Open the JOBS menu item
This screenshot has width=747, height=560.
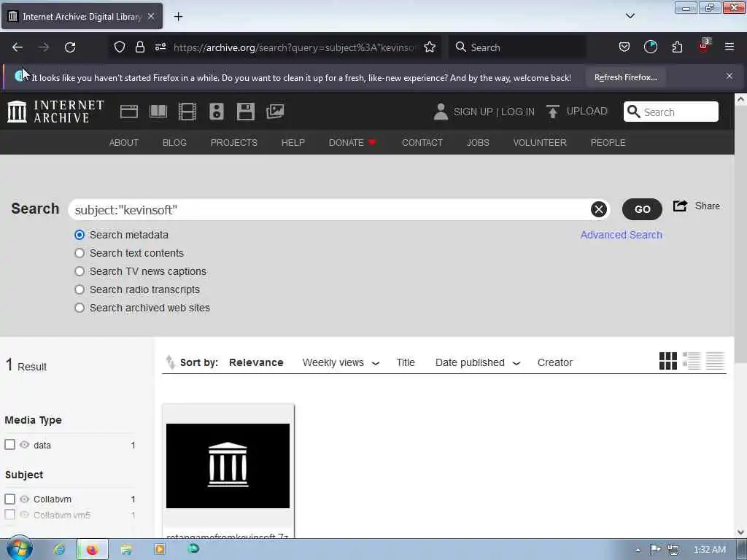478,142
